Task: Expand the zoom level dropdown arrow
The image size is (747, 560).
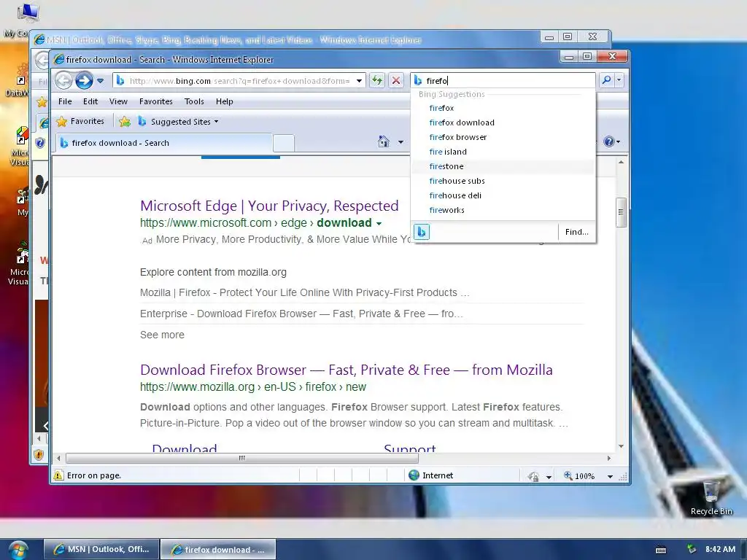Action: pyautogui.click(x=610, y=476)
